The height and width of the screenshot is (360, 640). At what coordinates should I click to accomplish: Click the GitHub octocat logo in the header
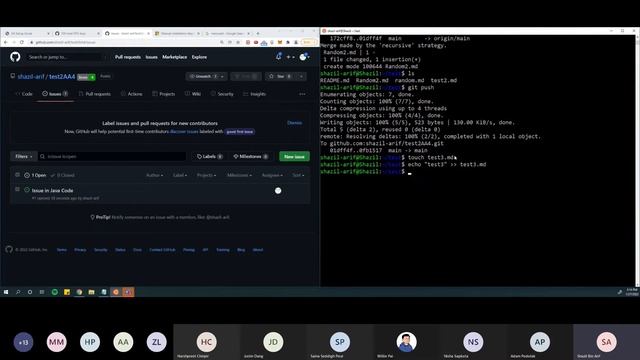[15, 57]
